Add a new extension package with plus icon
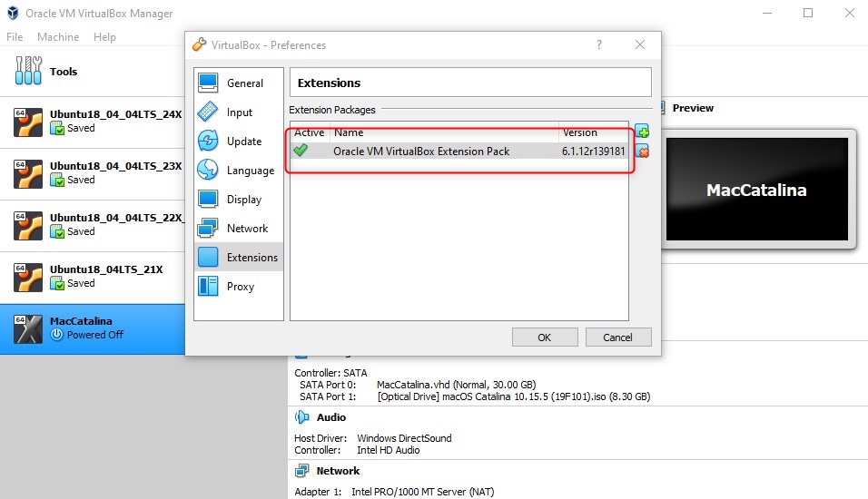The height and width of the screenshot is (499, 868). coord(642,132)
